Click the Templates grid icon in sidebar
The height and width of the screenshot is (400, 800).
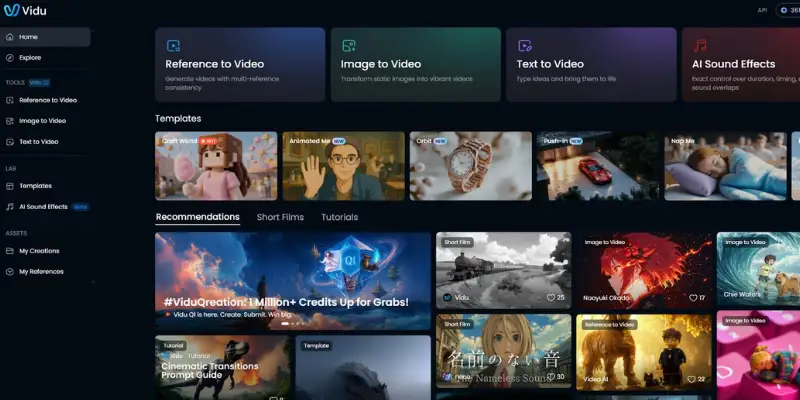pos(10,186)
